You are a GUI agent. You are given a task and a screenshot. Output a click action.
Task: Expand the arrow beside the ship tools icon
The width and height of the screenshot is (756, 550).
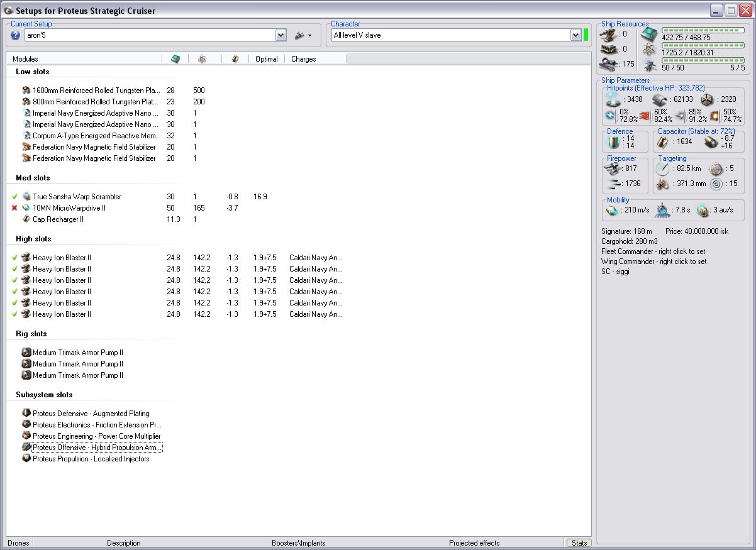coord(309,36)
